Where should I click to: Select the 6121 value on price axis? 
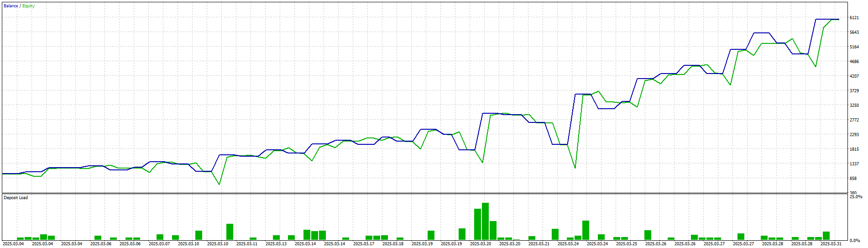[x=854, y=18]
